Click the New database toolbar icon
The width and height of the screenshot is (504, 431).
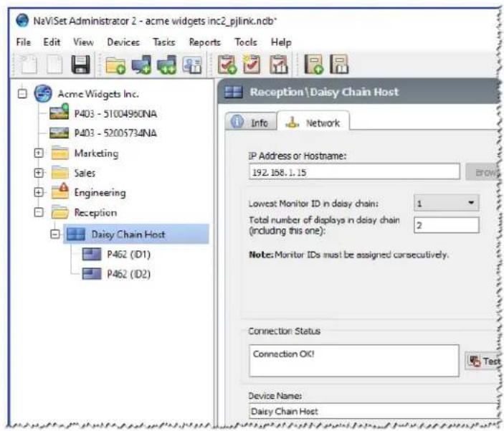(x=28, y=64)
